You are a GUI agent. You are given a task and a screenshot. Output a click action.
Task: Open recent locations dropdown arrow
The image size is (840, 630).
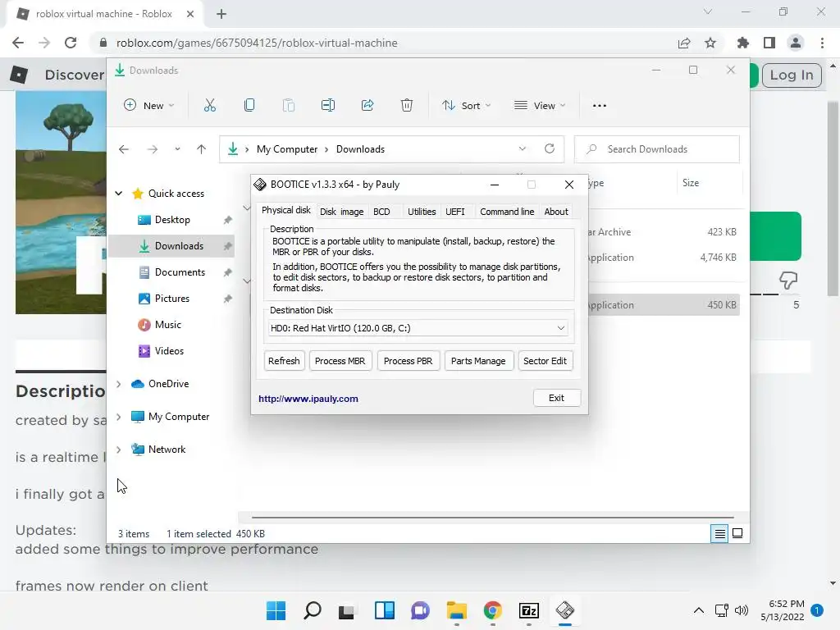click(x=177, y=149)
